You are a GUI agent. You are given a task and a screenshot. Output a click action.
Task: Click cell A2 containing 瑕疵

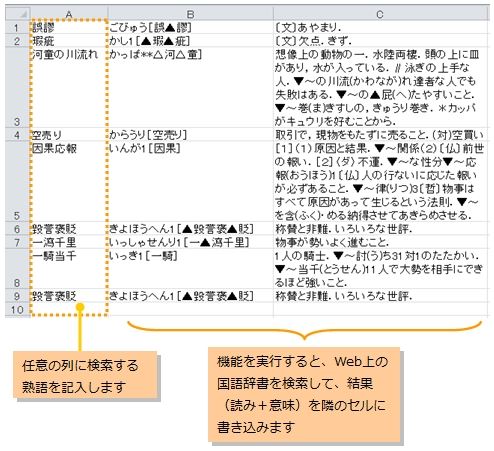69,41
